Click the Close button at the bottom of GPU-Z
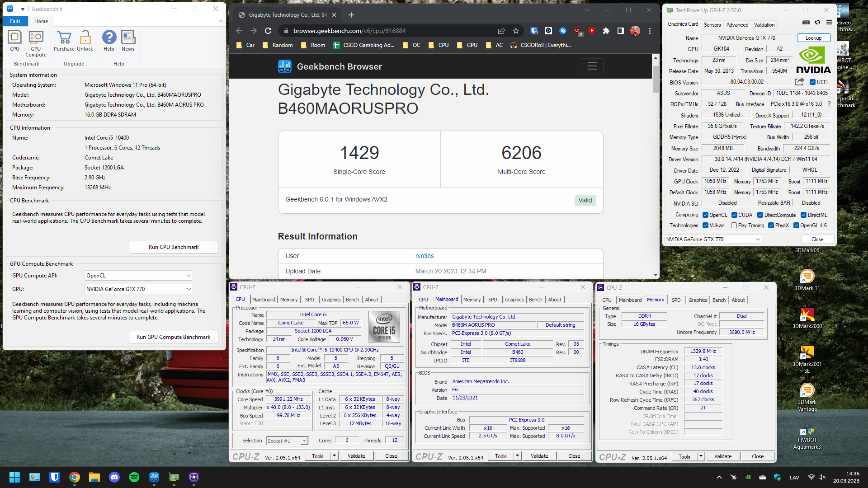The width and height of the screenshot is (868, 488). click(x=817, y=239)
